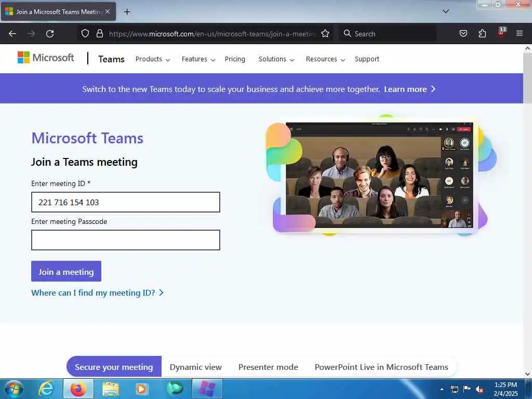Open the Firefox hamburger application menu
This screenshot has height=399, width=532.
point(519,33)
